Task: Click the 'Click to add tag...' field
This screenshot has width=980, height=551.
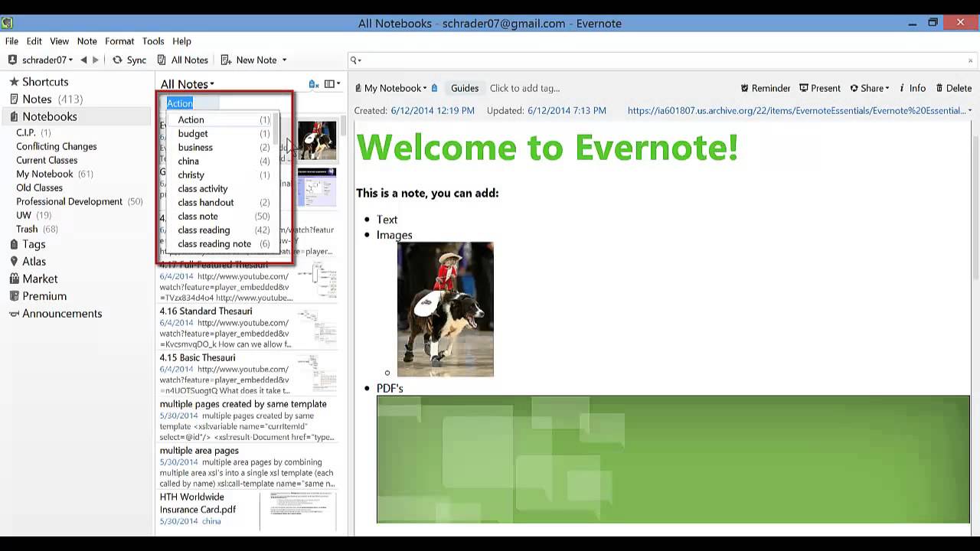Action: pyautogui.click(x=524, y=88)
